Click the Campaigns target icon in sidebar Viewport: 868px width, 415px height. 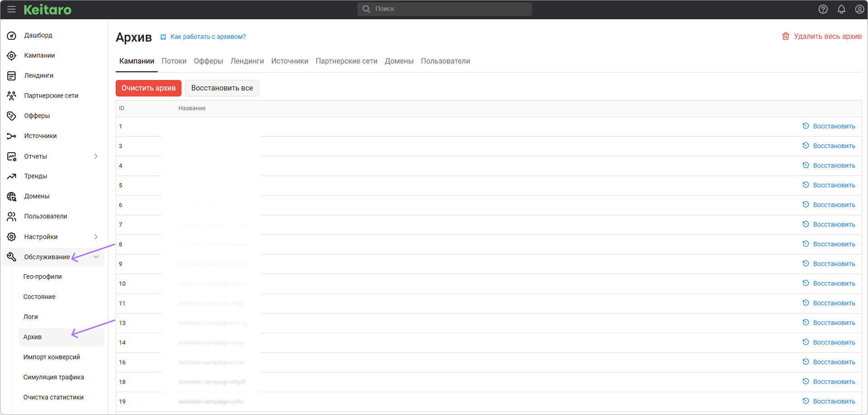pyautogui.click(x=12, y=56)
